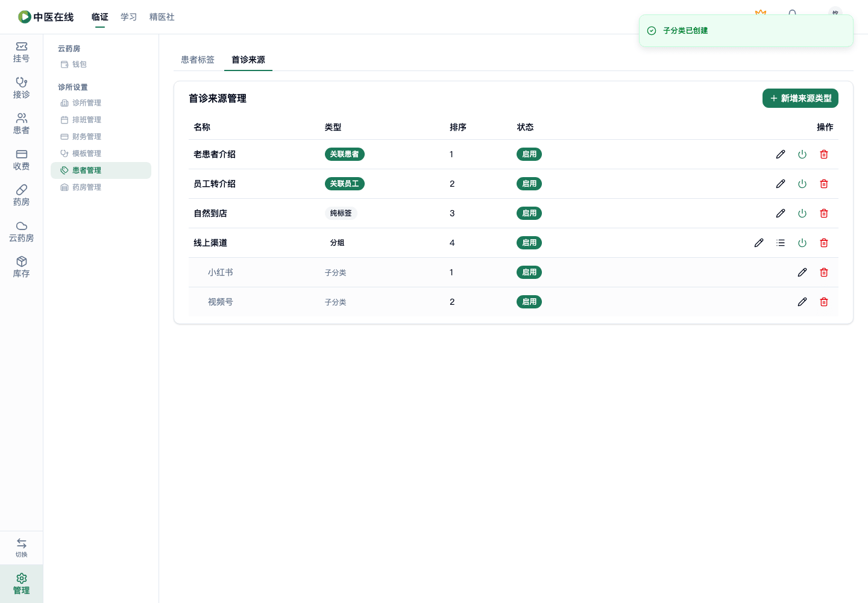Open the 学习 top menu
The width and height of the screenshot is (868, 603).
coord(129,17)
